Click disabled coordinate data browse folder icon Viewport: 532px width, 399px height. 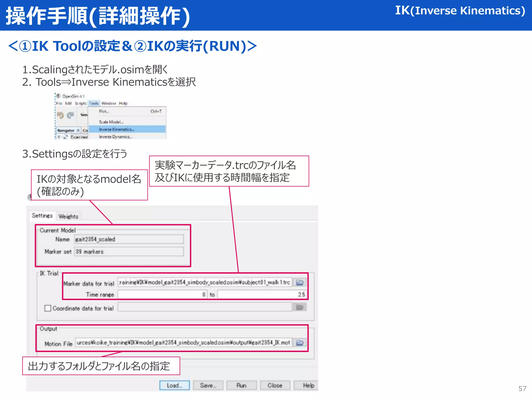[x=300, y=307]
